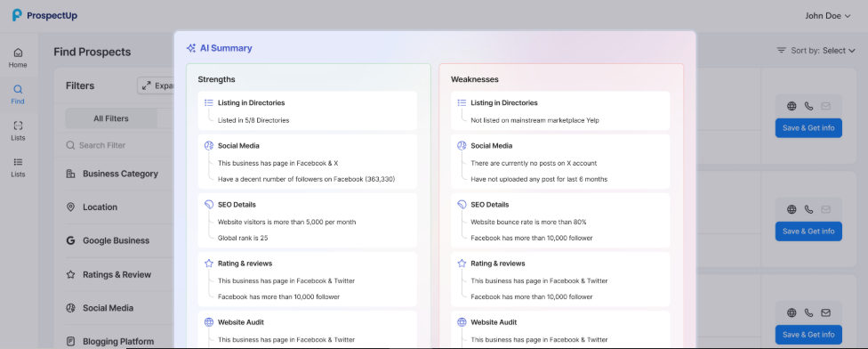
Task: Click the ProspectUp logo
Action: (x=44, y=15)
